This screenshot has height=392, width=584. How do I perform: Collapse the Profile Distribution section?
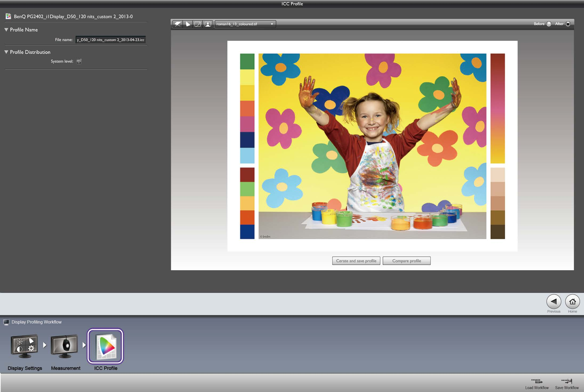click(6, 52)
